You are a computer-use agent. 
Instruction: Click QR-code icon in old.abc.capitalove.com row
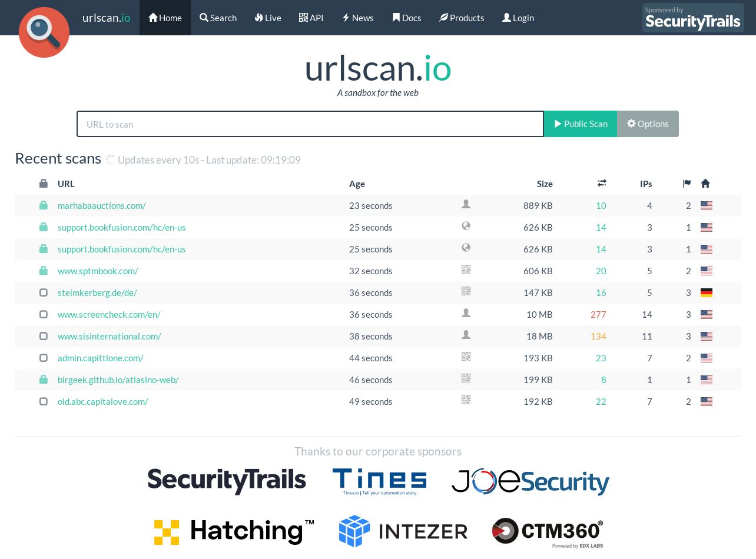click(466, 400)
